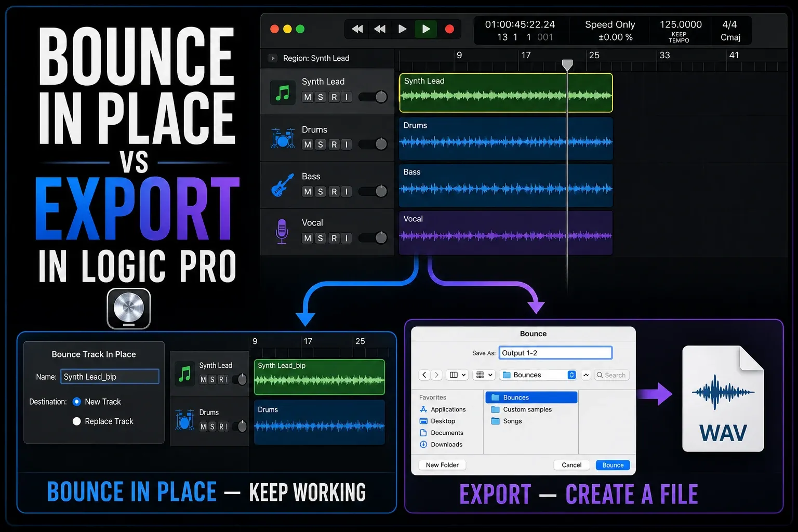Solo the Vocal track
The image size is (798, 532).
point(321,238)
